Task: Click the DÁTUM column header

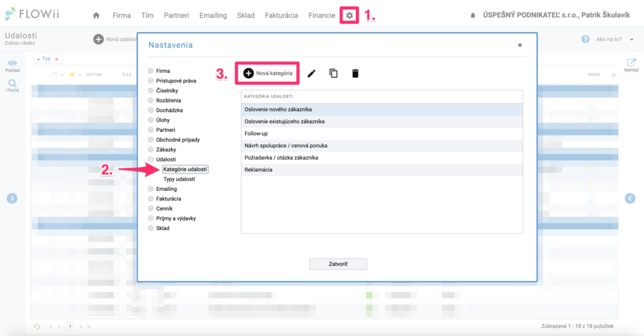Action: click(x=94, y=75)
